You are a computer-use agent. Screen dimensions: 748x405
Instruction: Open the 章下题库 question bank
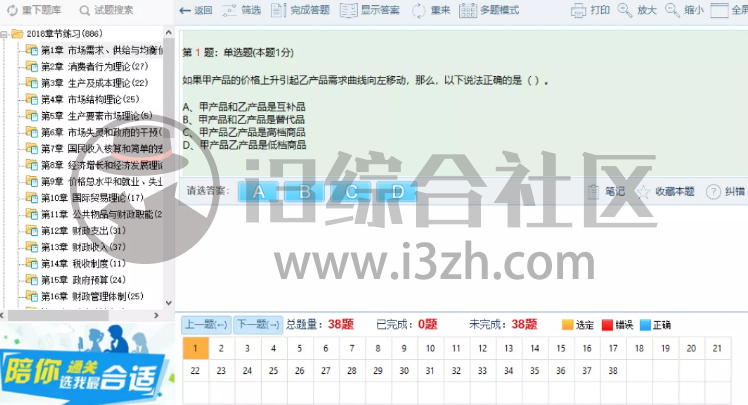coord(33,10)
